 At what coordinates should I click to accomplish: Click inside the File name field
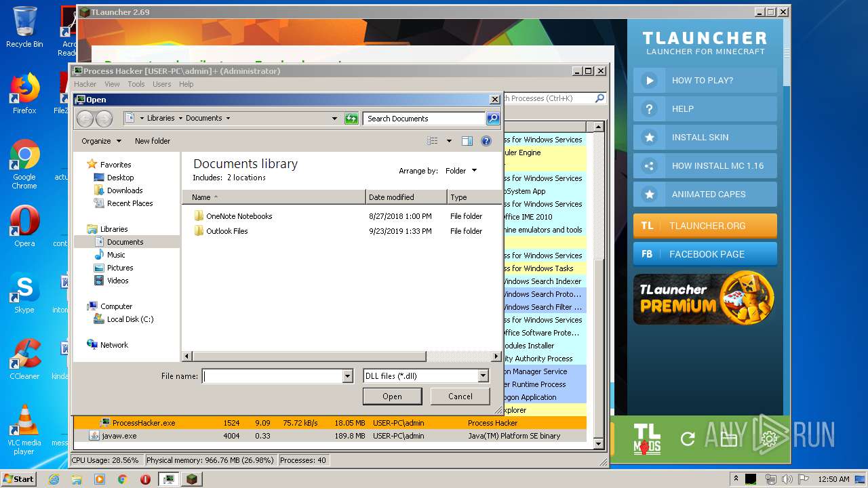click(x=273, y=376)
